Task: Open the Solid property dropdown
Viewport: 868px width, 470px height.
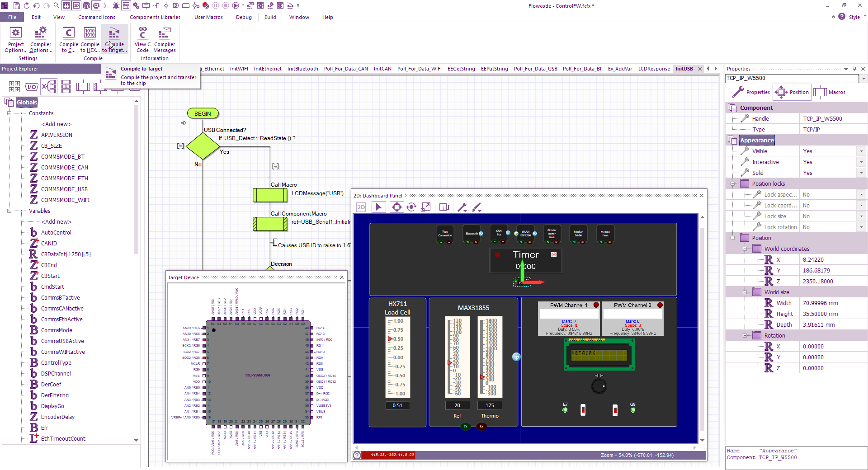Action: pos(862,173)
